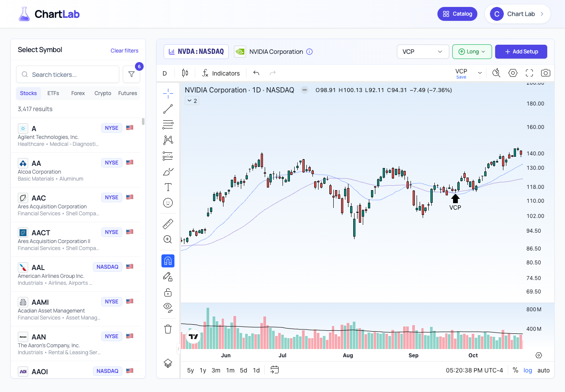Open the go-to-date calendar icon
This screenshot has width=565, height=392.
click(274, 370)
